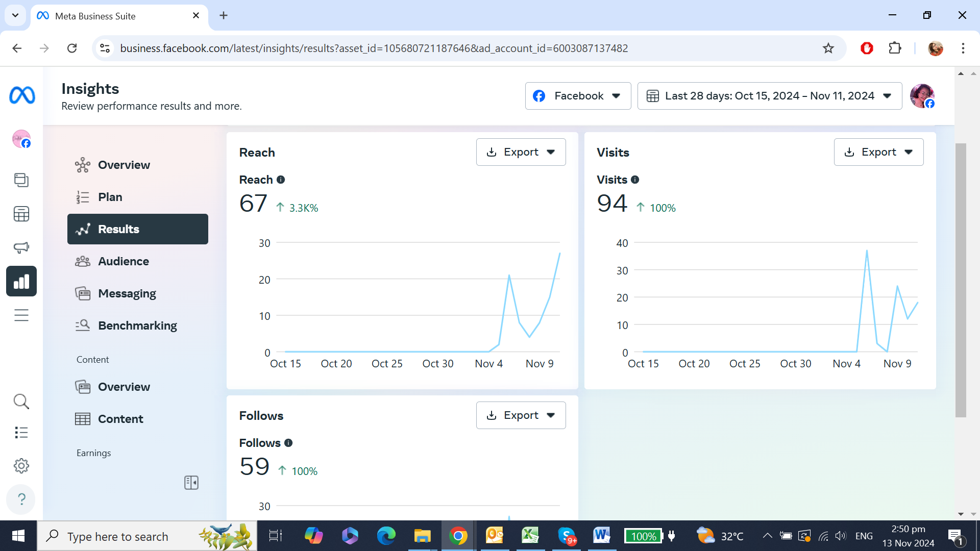Expand the Reach Export dropdown
The width and height of the screenshot is (980, 551).
521,152
